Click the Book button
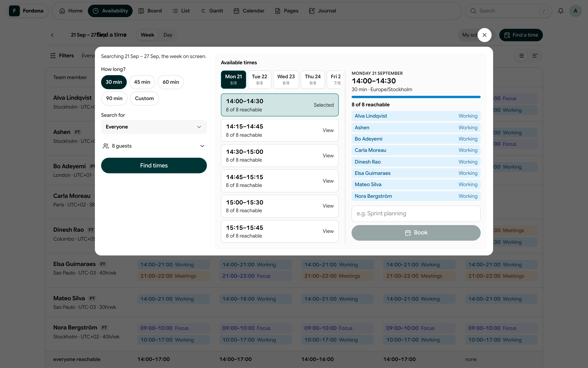 click(x=416, y=233)
